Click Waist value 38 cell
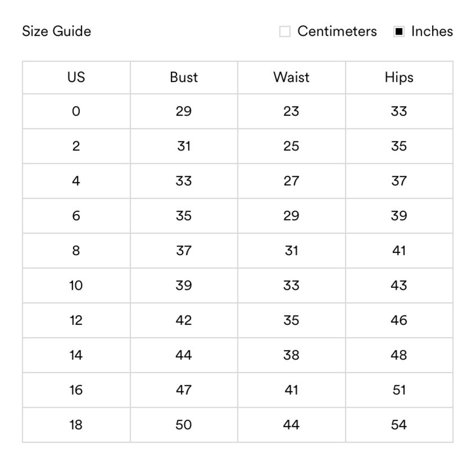The image size is (476, 476). pos(291,355)
